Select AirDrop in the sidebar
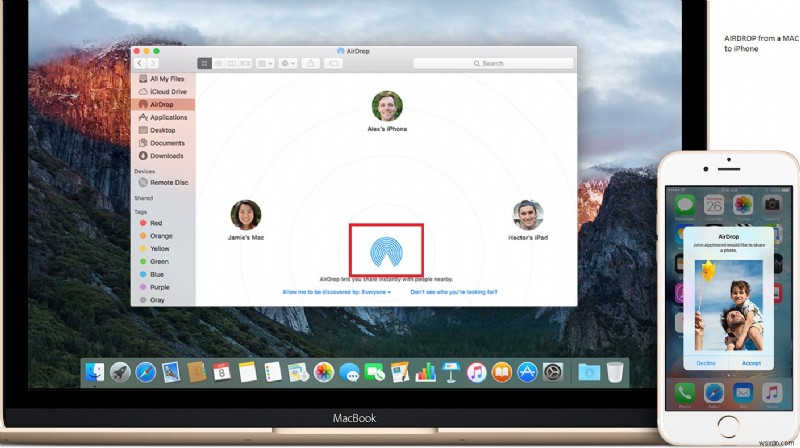The height and width of the screenshot is (448, 800). point(163,104)
